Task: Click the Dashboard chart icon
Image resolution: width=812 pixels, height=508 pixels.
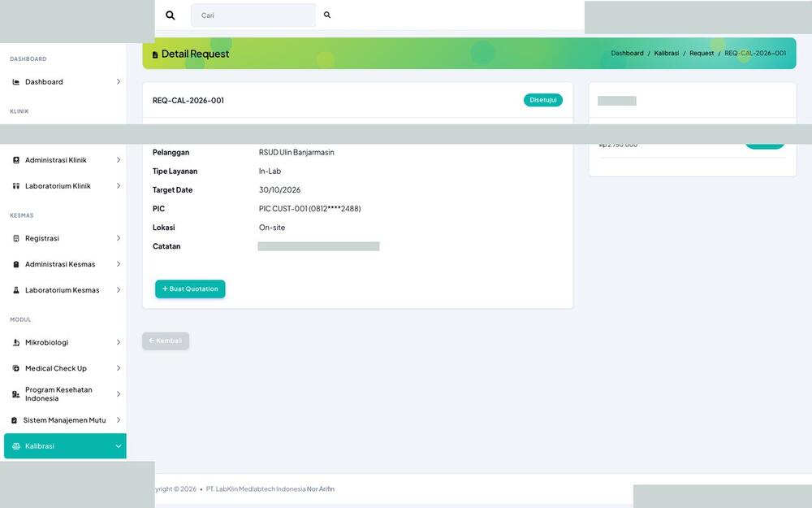Action: coord(16,82)
